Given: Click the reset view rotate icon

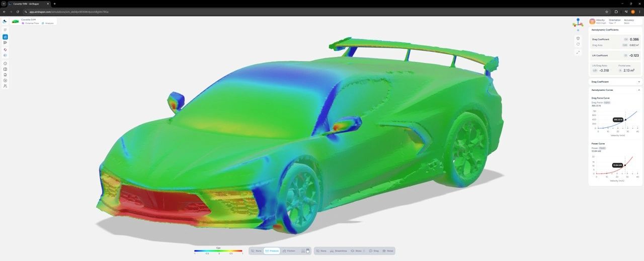Looking at the screenshot, I should pos(578,44).
